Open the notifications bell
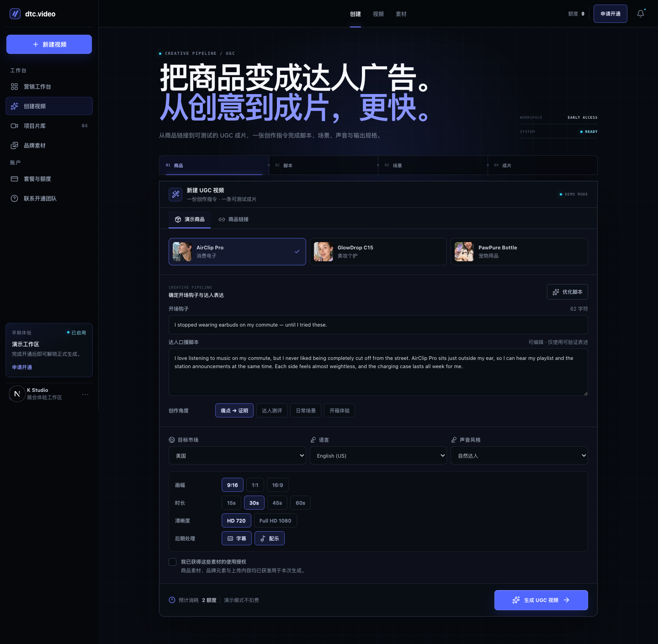Screen dimensions: 658x644 click(x=641, y=14)
